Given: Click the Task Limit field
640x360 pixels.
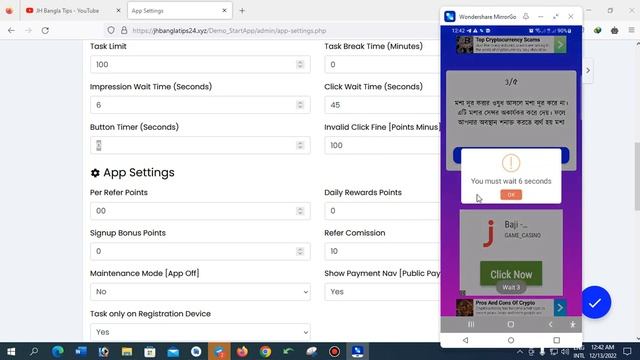Looking at the screenshot, I should click(200, 64).
